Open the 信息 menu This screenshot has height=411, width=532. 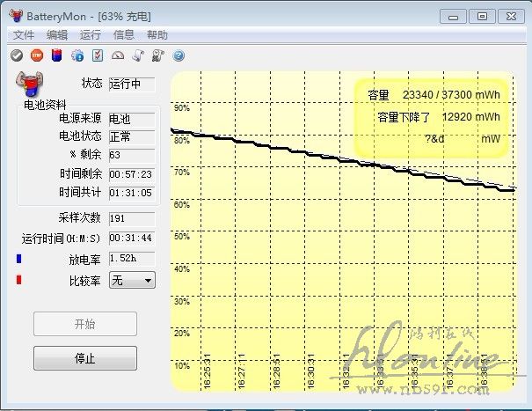point(123,34)
